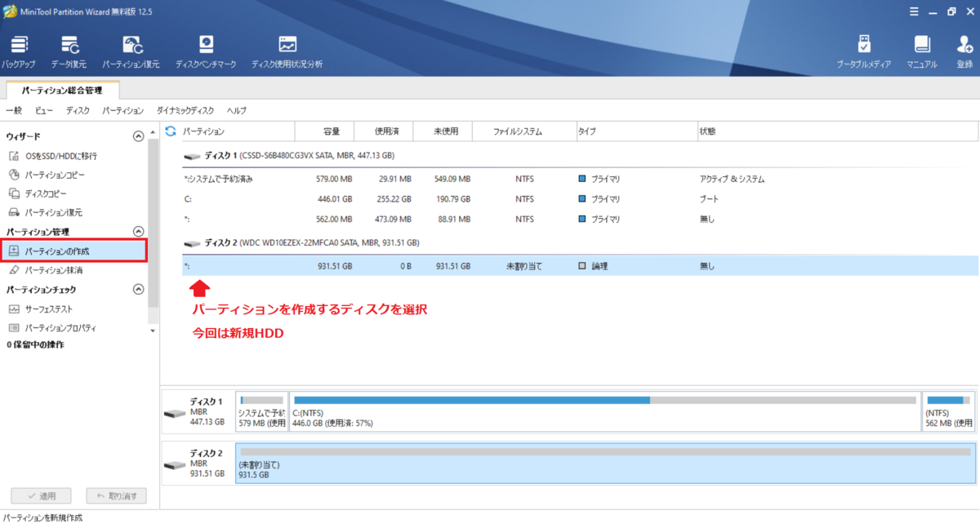Click the 適用 apply button

(x=41, y=495)
